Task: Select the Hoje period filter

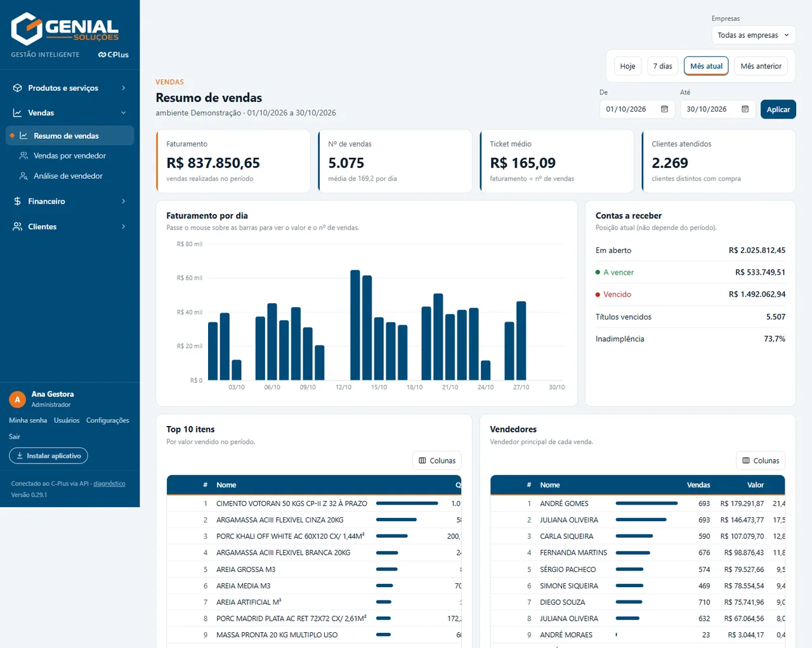Action: coord(627,66)
